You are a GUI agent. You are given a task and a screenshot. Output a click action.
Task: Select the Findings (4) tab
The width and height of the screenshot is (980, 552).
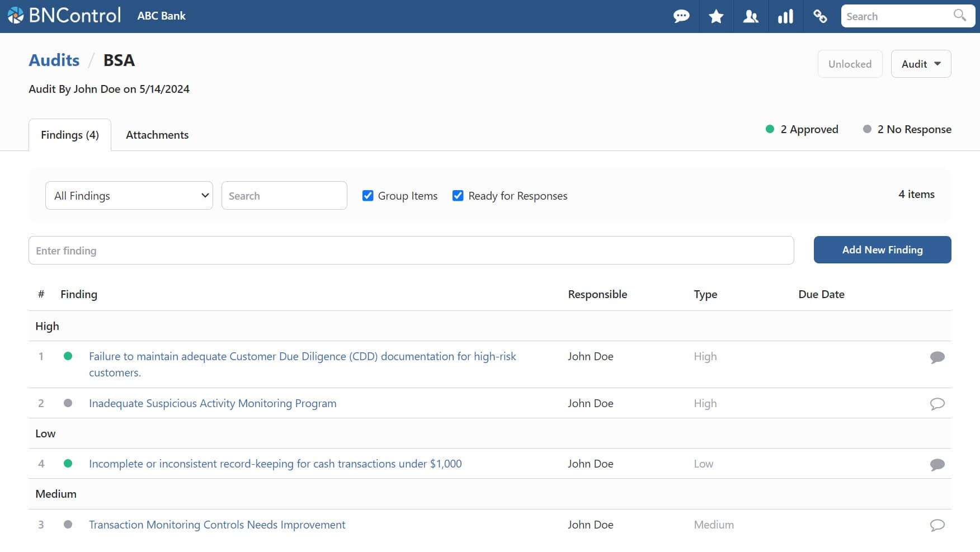point(70,135)
